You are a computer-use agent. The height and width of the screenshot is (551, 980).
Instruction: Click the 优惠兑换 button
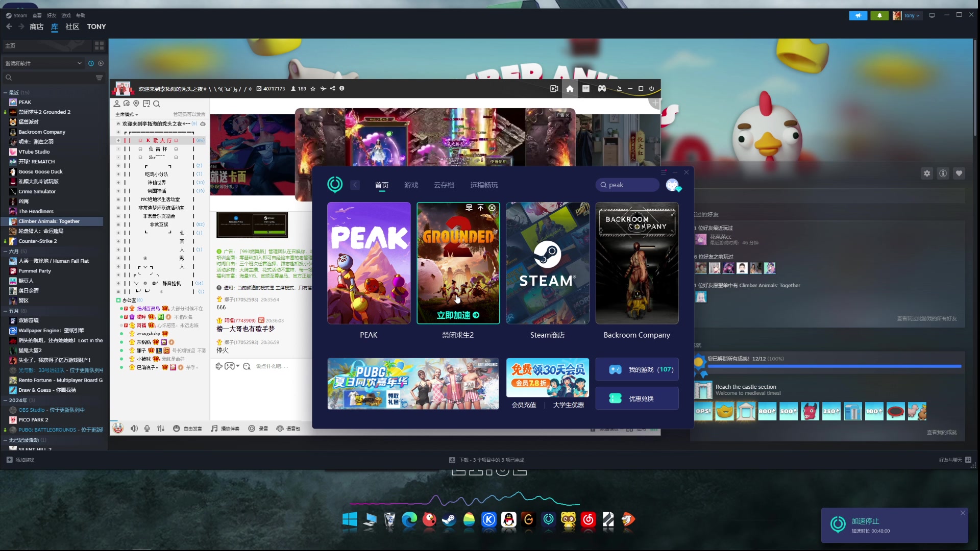pyautogui.click(x=637, y=398)
